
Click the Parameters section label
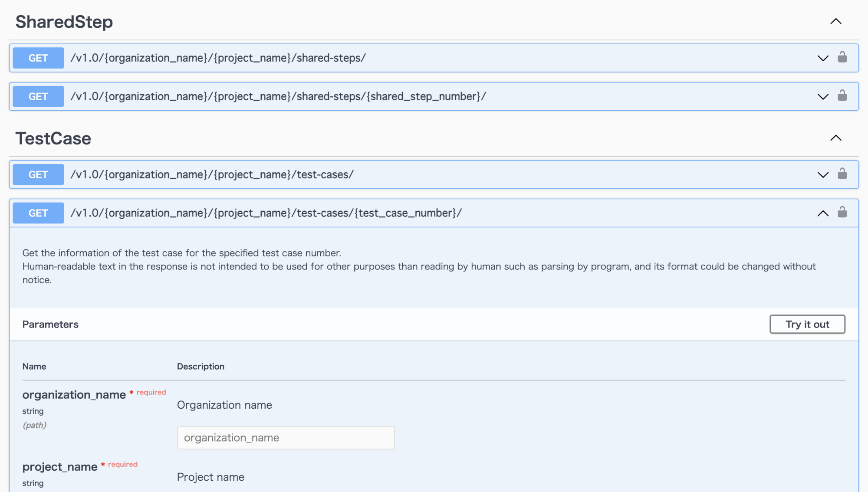tap(50, 324)
